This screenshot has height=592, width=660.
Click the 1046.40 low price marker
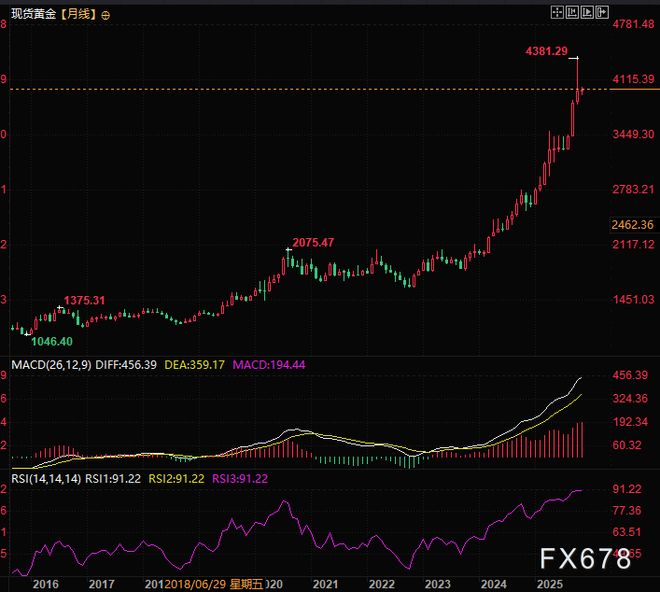[52, 341]
